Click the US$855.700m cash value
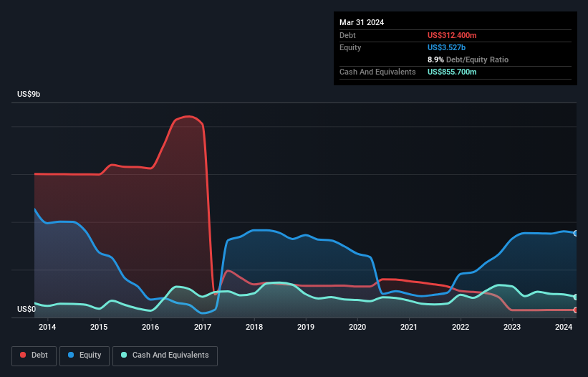This screenshot has height=377, width=588. [x=452, y=72]
